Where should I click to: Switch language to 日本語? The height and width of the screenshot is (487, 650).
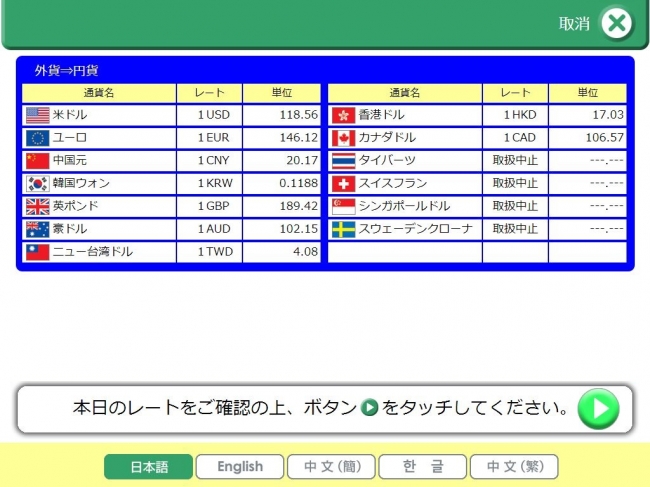(147, 467)
